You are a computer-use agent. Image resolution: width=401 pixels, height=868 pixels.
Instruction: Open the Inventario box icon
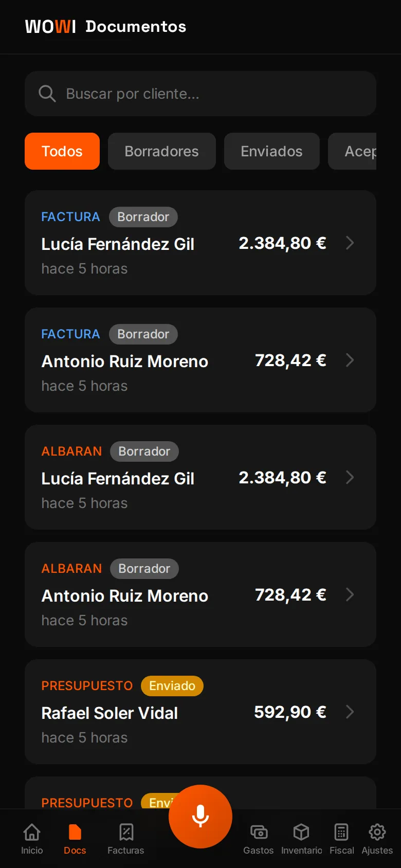coord(301,832)
